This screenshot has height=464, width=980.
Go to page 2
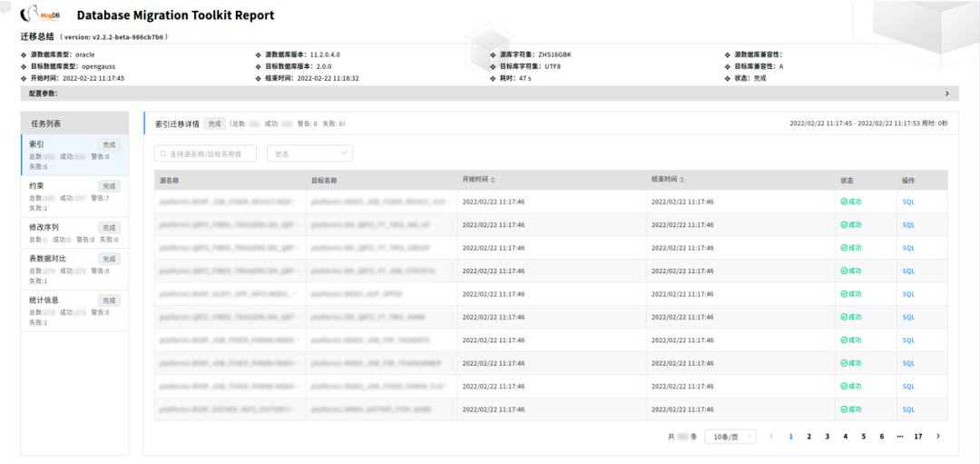coord(808,437)
